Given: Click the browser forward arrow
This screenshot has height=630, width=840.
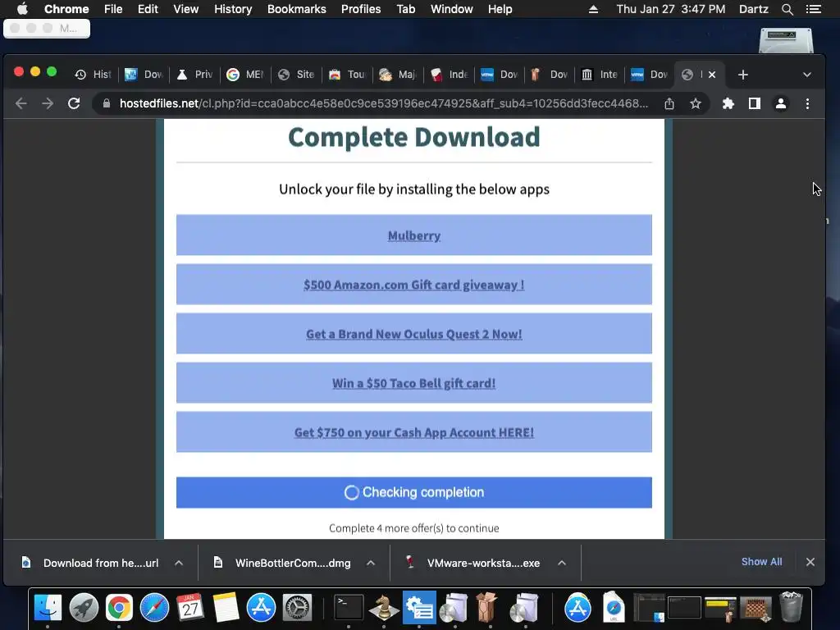Looking at the screenshot, I should pyautogui.click(x=48, y=103).
